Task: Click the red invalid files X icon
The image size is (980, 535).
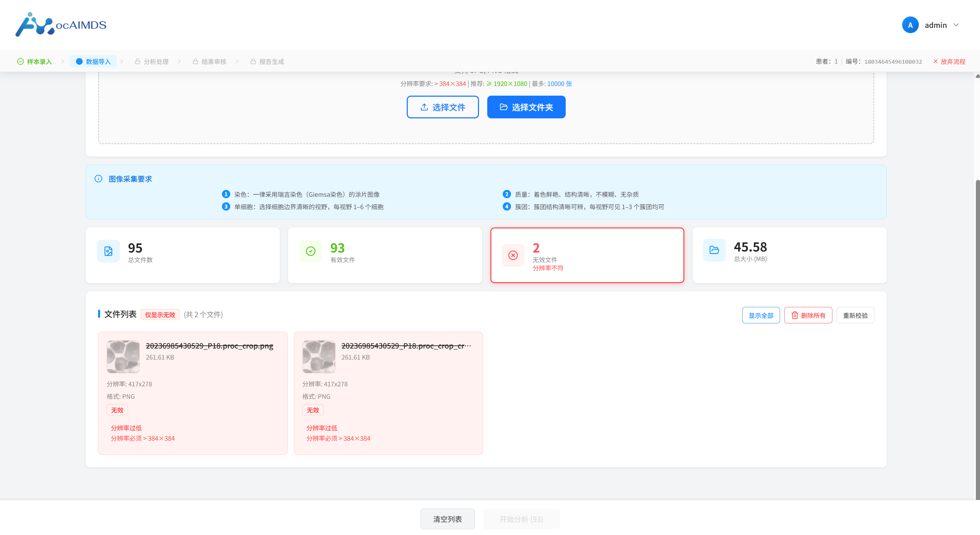Action: 513,255
